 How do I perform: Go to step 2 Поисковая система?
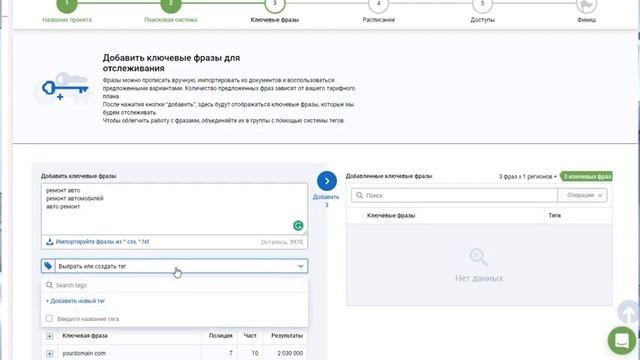point(171,11)
